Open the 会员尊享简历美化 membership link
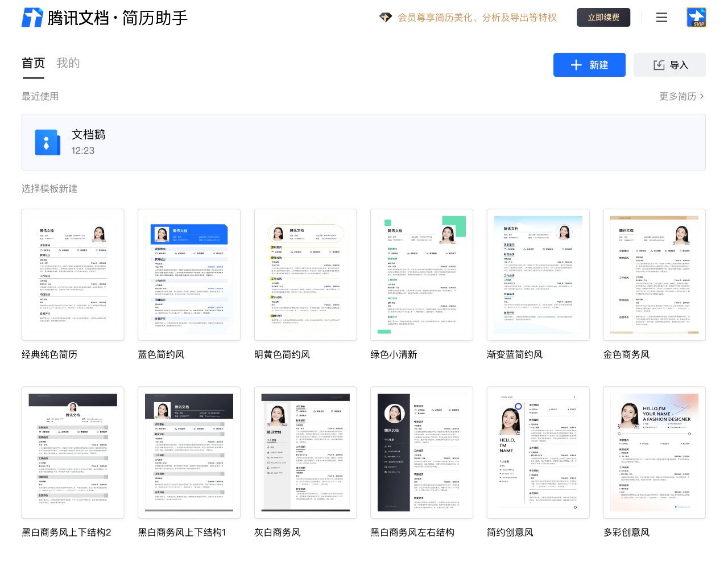Screen dimensions: 728x570 tap(478, 18)
